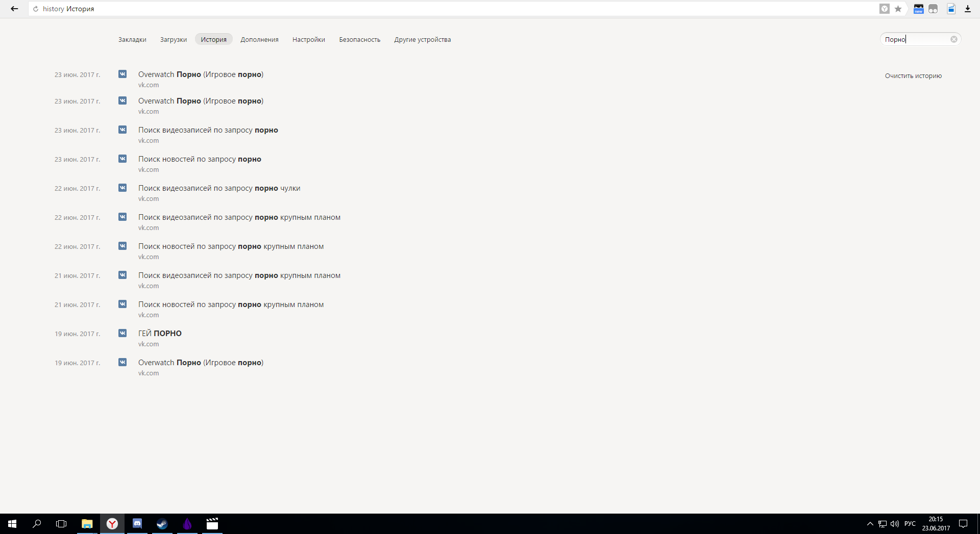Viewport: 980px width, 534px height.
Task: Open 23 июн entry 'Поиск видеозаписей по запросу порно'
Action: point(208,130)
